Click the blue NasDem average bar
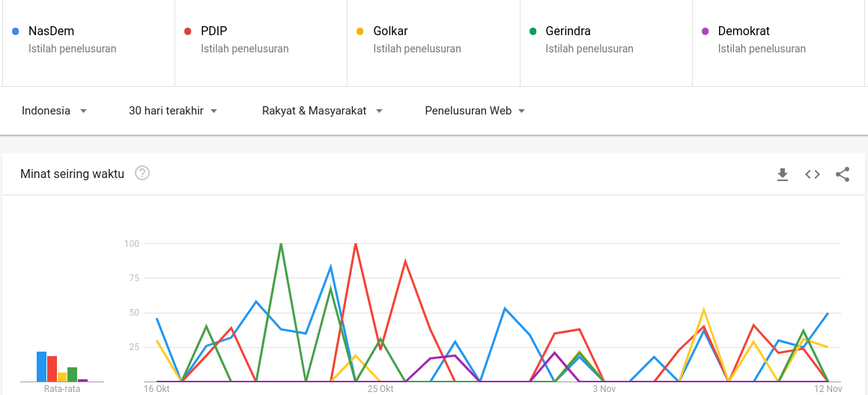Screen dimensions: 868x395 [41, 367]
